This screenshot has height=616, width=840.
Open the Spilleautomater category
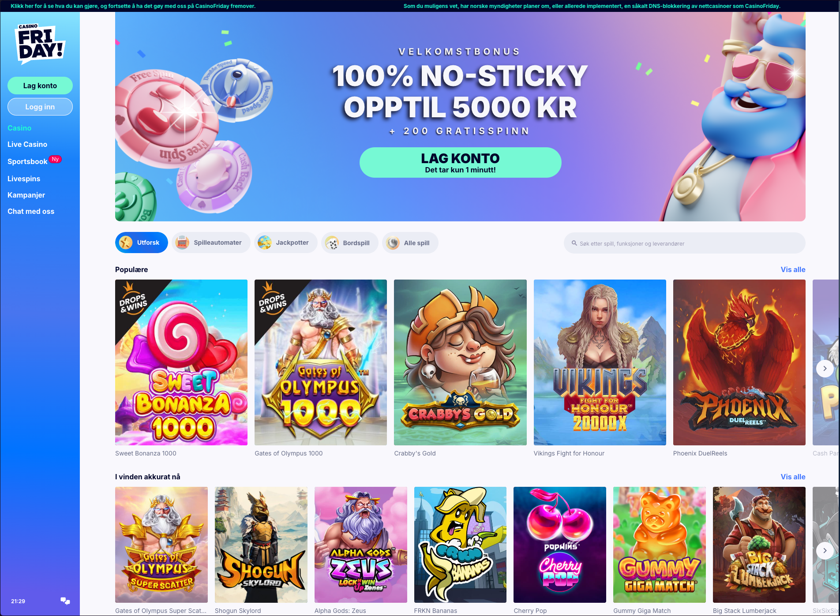point(211,243)
